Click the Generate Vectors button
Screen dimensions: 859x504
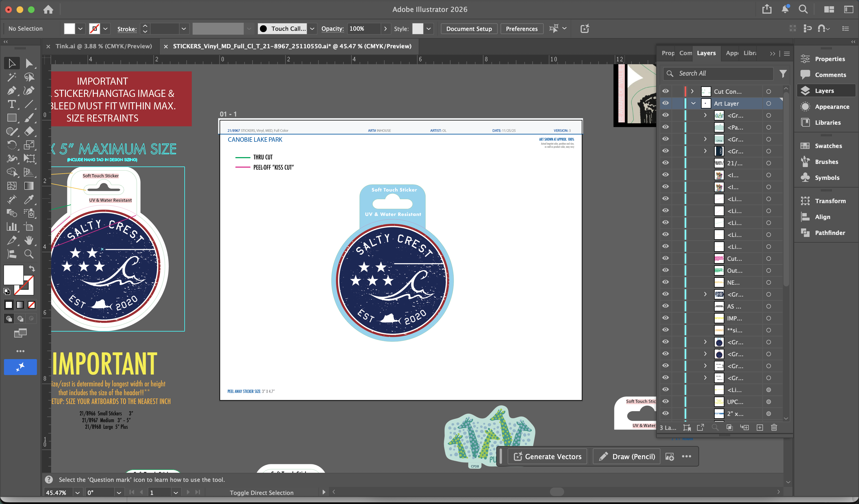(547, 456)
